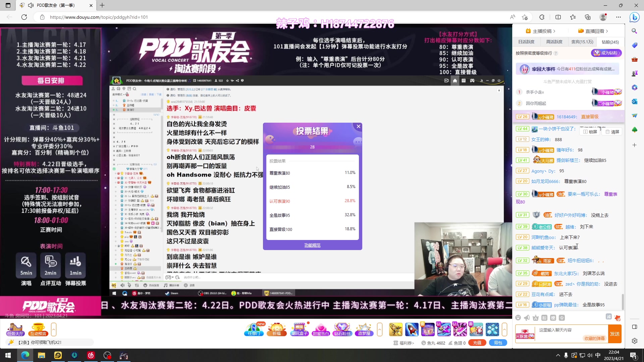The width and height of the screenshot is (644, 362).
Task: Open browser Settings and more menu
Action: (619, 17)
